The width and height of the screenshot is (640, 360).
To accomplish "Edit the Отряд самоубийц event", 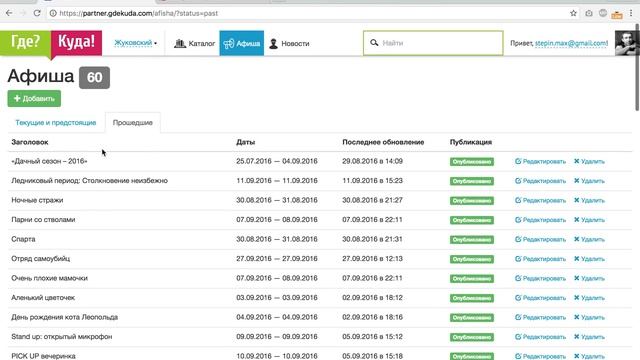I will click(x=540, y=259).
